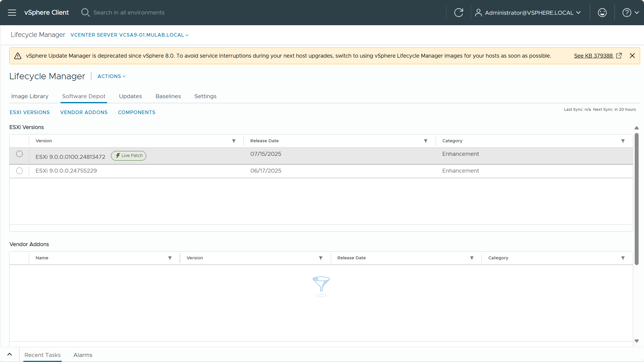Image resolution: width=644 pixels, height=362 pixels.
Task: Open the hamburger navigation menu
Action: pyautogui.click(x=12, y=13)
